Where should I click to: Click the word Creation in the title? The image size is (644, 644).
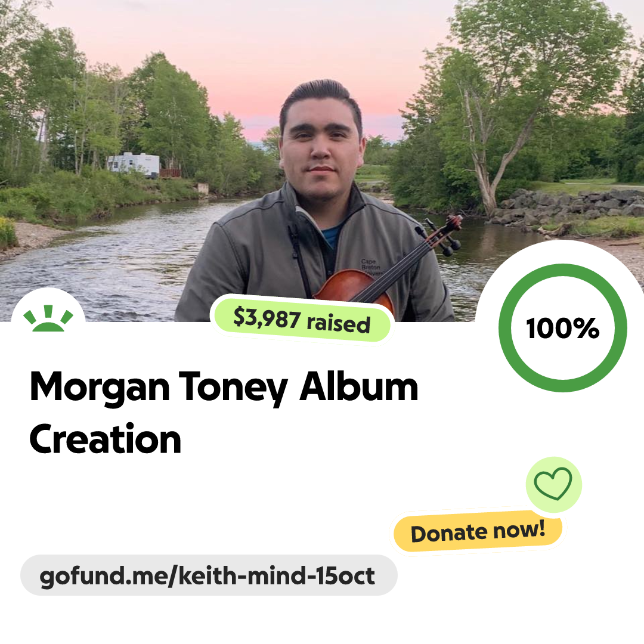coord(106,439)
